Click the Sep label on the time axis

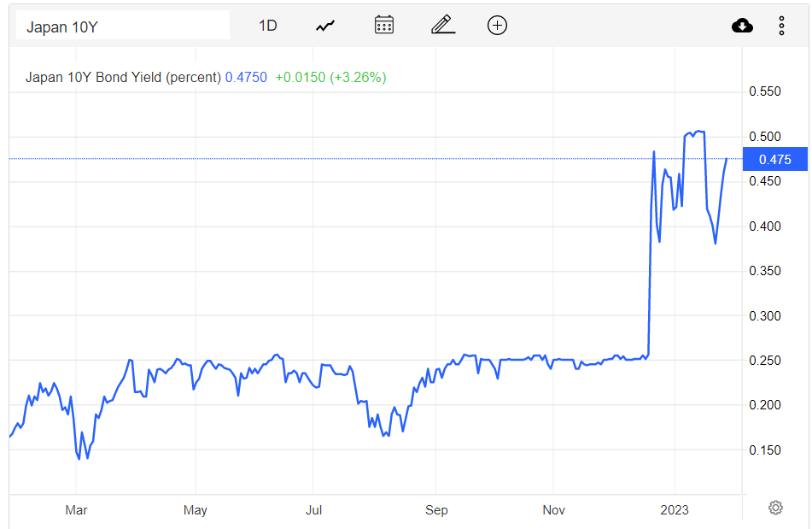[436, 510]
